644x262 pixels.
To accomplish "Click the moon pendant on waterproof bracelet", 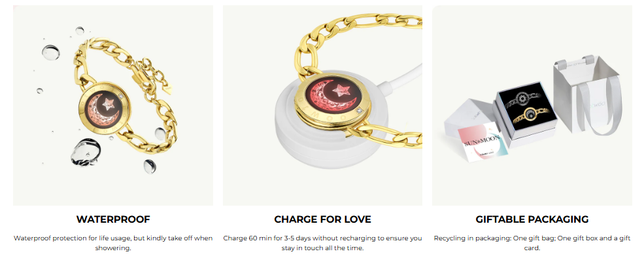I will pos(105,108).
